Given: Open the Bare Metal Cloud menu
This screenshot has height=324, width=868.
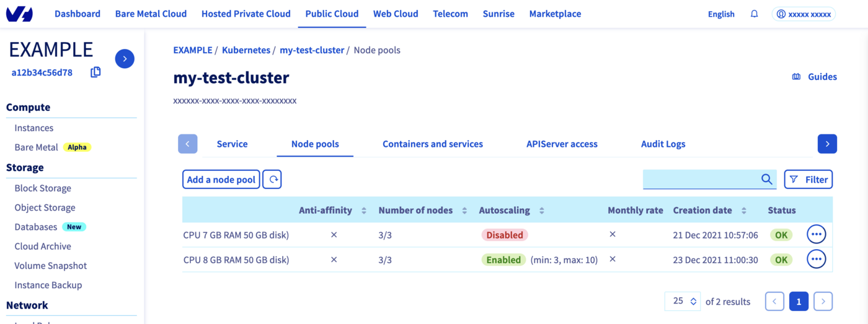Looking at the screenshot, I should [151, 14].
